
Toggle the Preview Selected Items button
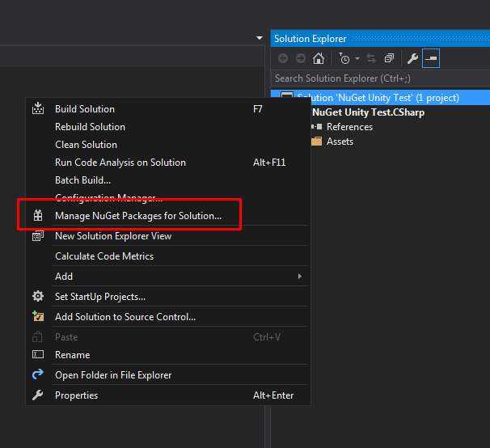pos(431,58)
